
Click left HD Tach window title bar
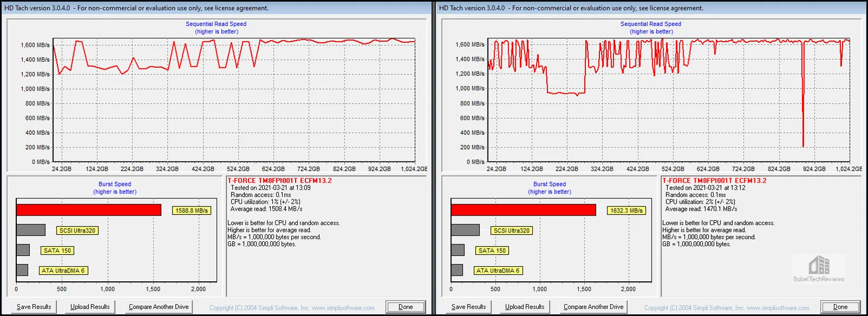[x=216, y=8]
